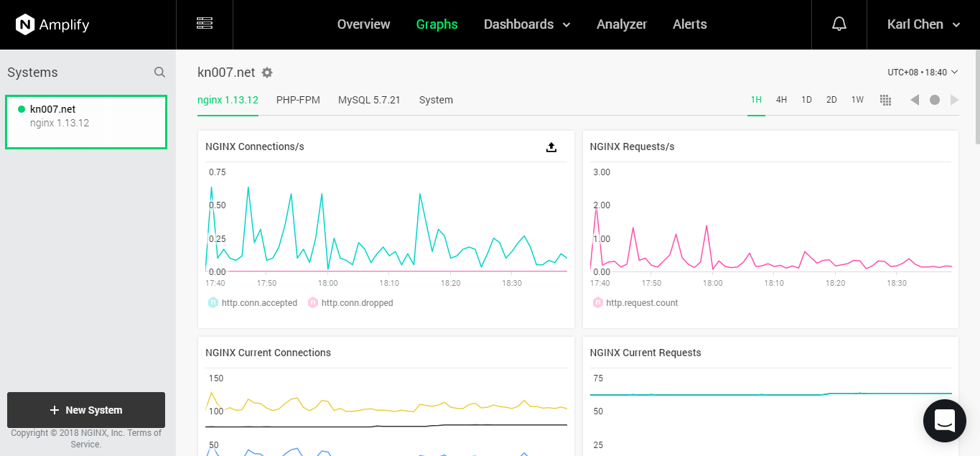Screen dimensions: 980x456
Task: Switch to the PHP-FPM tab
Action: point(298,100)
